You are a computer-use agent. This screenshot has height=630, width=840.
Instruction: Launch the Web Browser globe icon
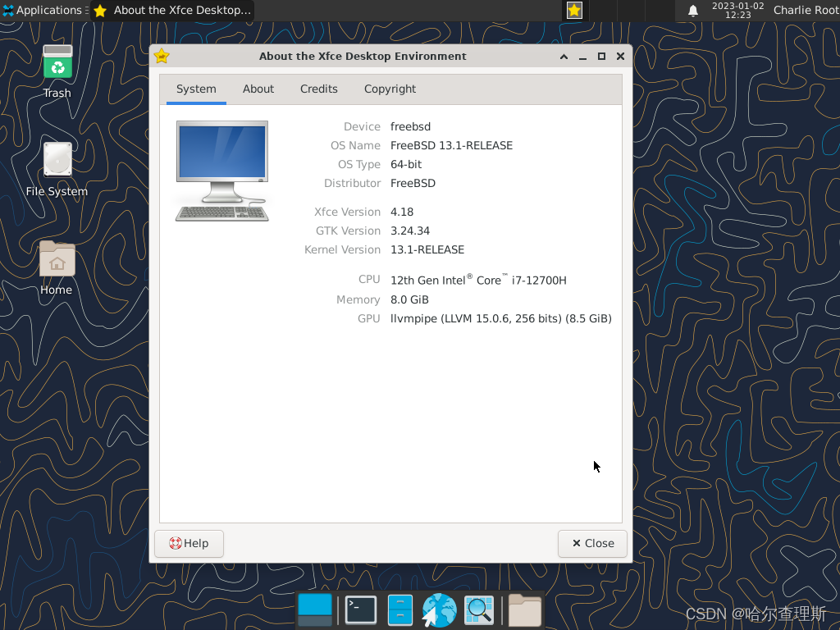pos(440,609)
